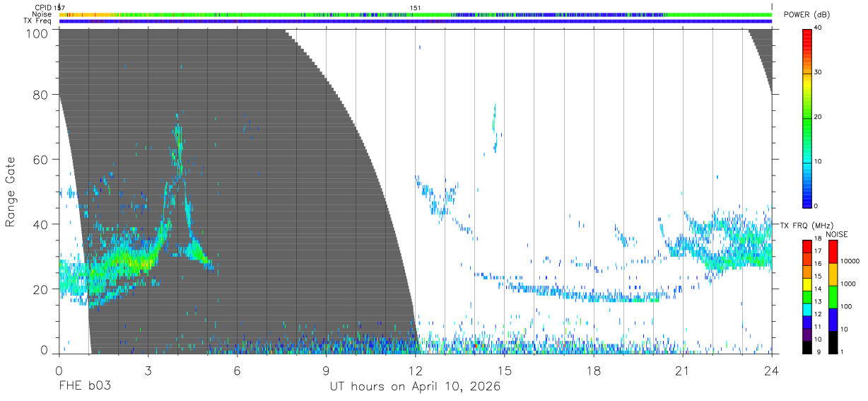
Task: Click the '17' label in TX FRQ legend
Action: click(819, 251)
